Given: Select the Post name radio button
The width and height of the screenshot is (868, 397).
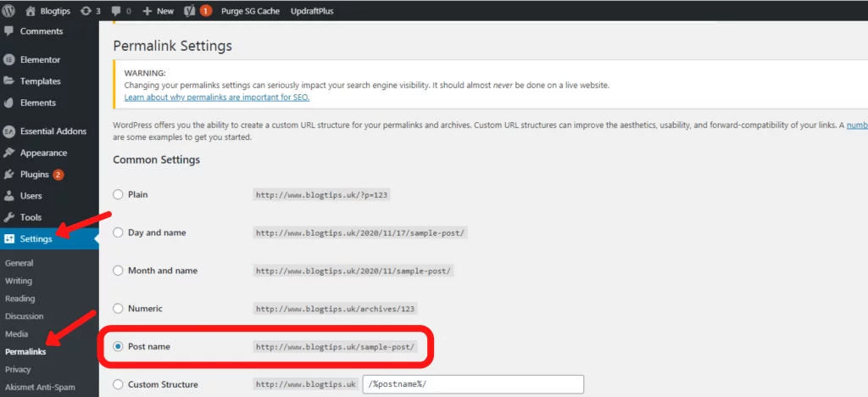Looking at the screenshot, I should tap(118, 347).
